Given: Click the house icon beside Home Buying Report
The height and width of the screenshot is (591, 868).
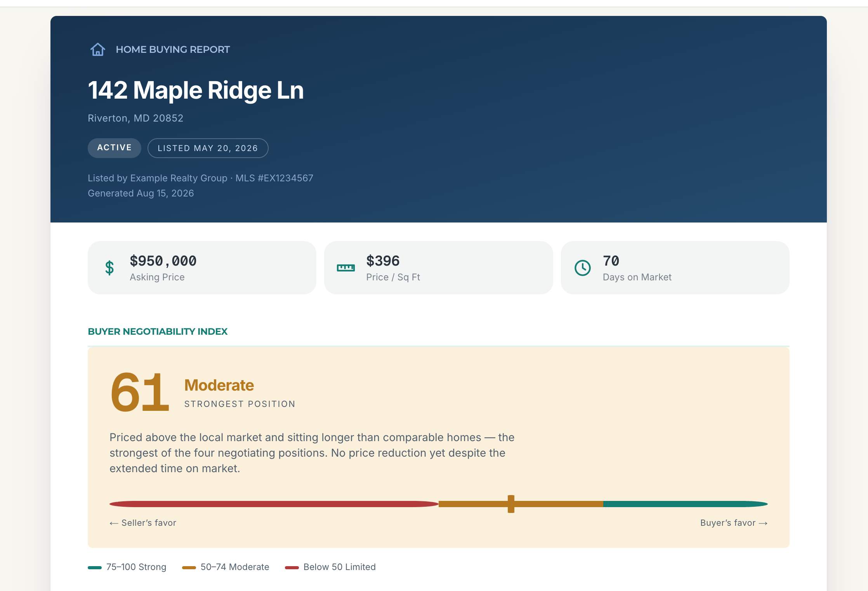Looking at the screenshot, I should tap(98, 49).
